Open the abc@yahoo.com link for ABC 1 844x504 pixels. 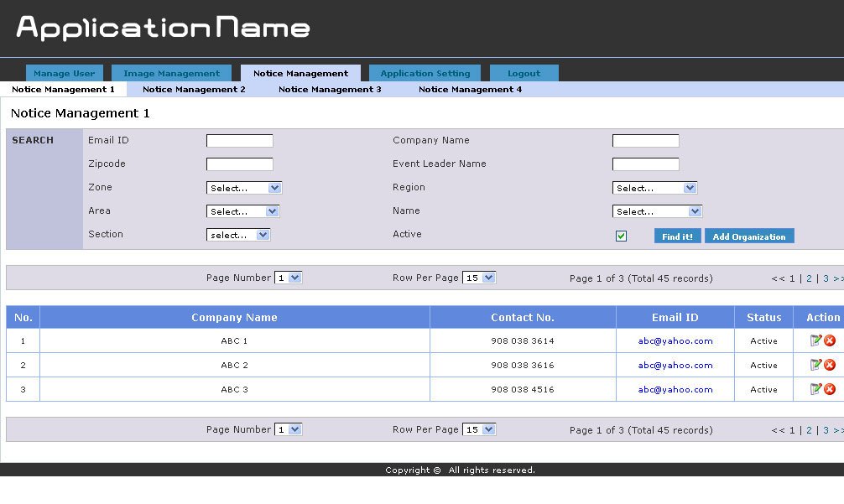click(x=675, y=341)
